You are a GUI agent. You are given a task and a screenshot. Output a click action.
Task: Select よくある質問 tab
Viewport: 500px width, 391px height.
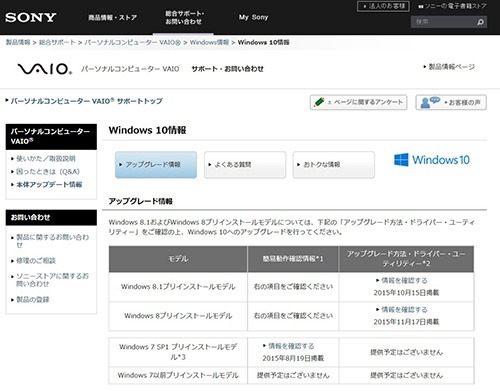click(245, 165)
